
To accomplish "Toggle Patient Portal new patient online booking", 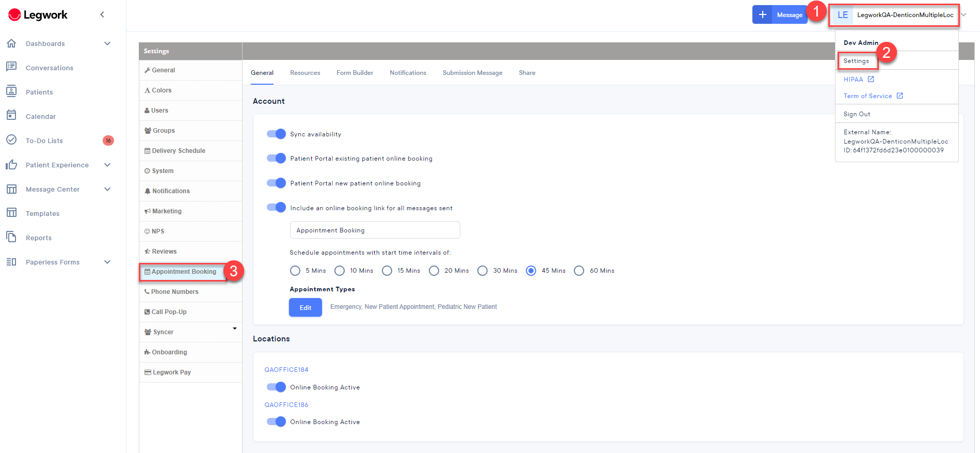I will [276, 183].
